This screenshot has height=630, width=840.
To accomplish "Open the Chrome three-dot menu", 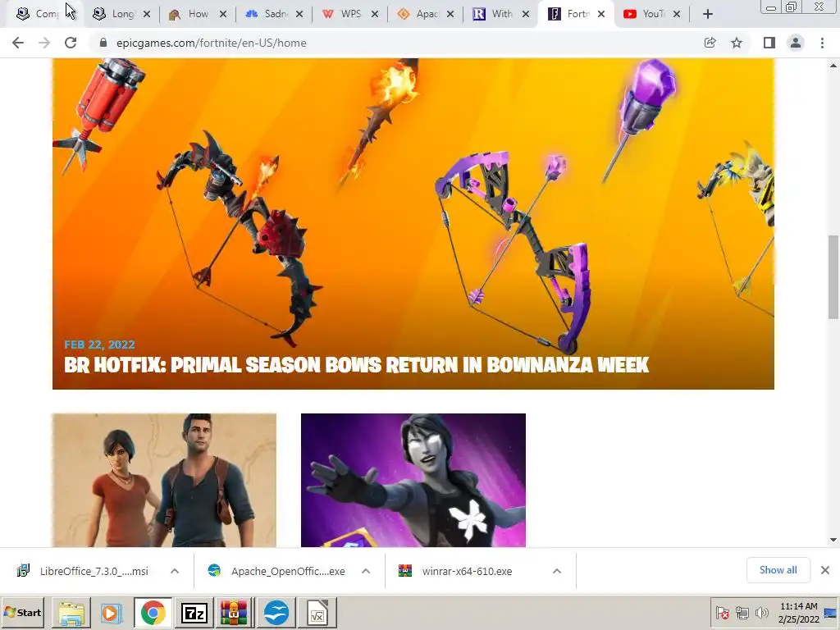I will [x=822, y=43].
